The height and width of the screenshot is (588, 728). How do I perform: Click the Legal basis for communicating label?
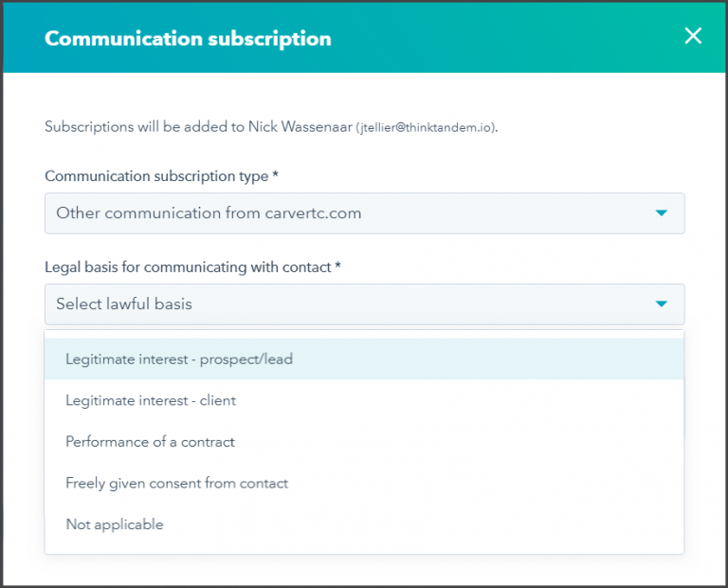pos(192,267)
